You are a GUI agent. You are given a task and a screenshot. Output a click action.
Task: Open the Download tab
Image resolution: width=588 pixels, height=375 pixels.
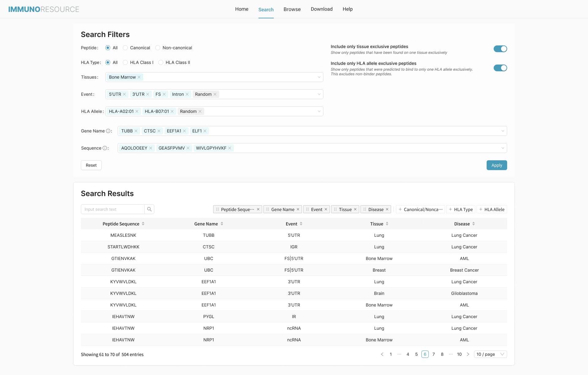(x=322, y=9)
